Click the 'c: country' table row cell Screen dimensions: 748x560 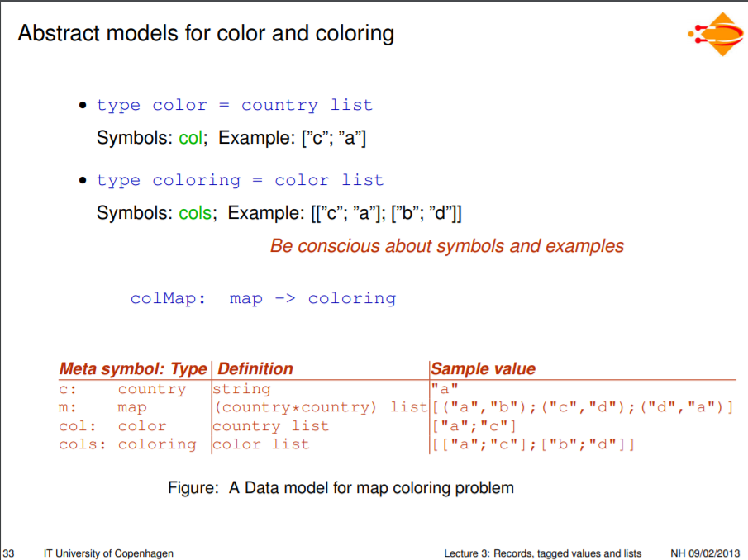click(x=122, y=389)
